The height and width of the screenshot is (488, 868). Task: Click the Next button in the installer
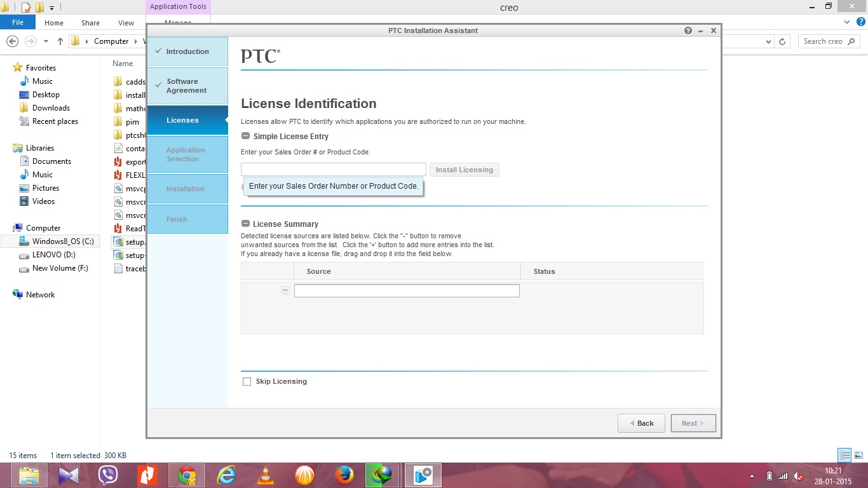pyautogui.click(x=693, y=423)
